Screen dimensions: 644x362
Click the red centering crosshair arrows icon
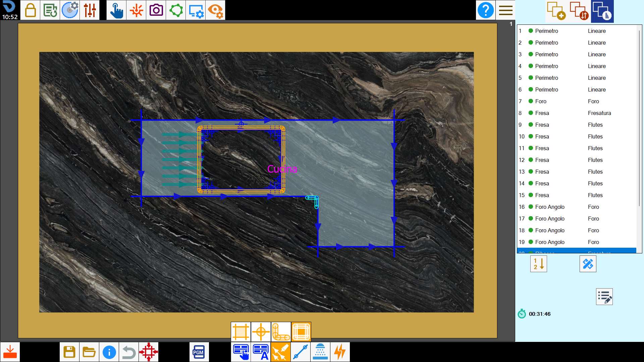click(149, 352)
